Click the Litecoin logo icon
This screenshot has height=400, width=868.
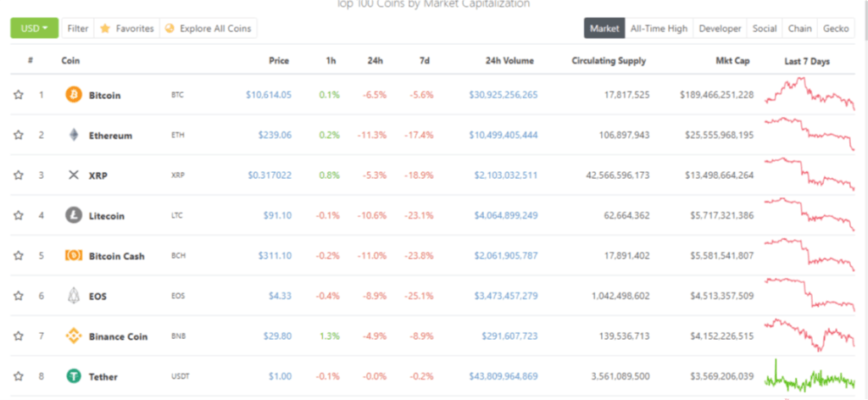(74, 215)
